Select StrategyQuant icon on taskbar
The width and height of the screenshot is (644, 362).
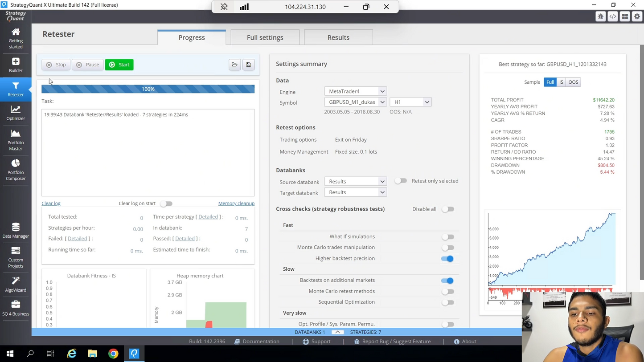134,354
